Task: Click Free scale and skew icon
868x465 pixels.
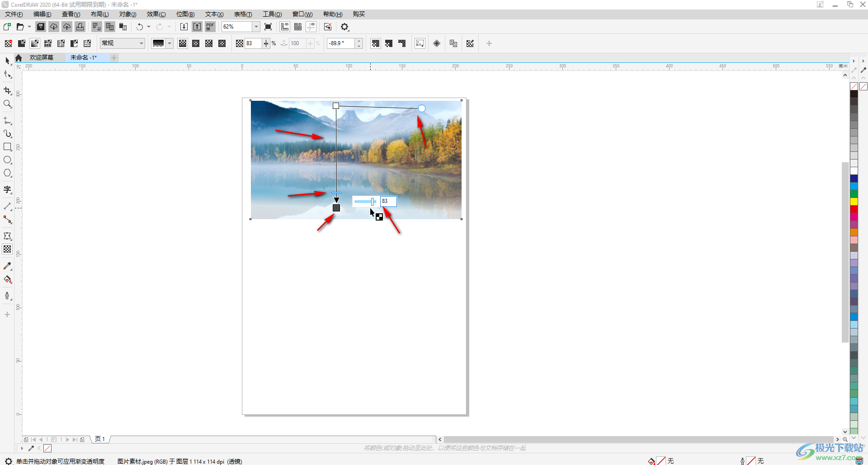Action: 420,43
